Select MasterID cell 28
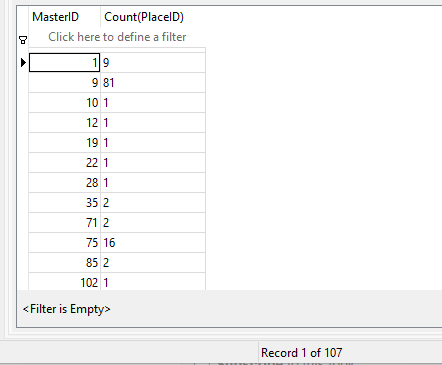 pos(64,183)
